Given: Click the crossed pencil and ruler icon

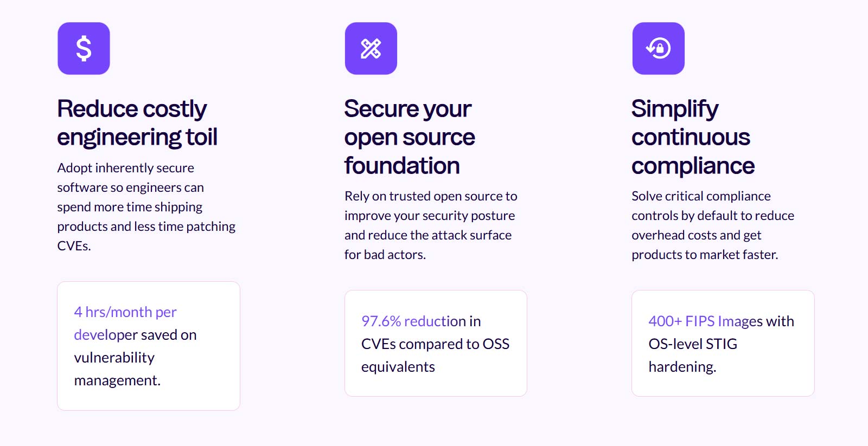Looking at the screenshot, I should 371,48.
